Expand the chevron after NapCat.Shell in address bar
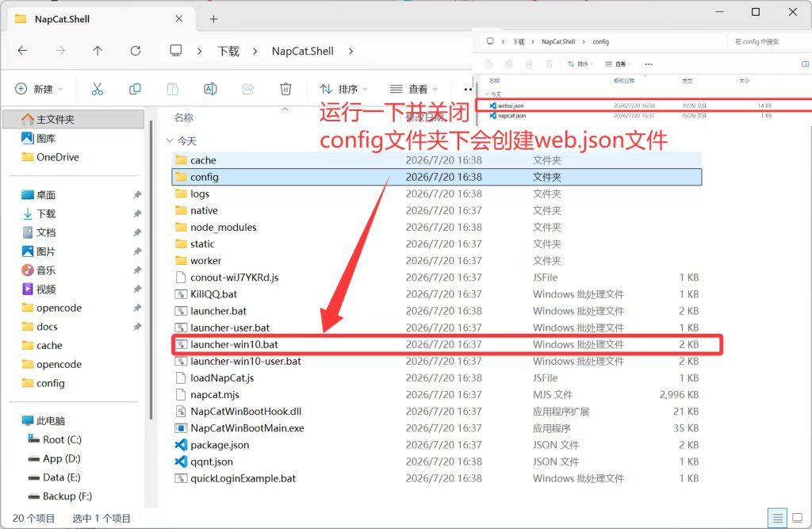Screen dimensions: 812x529 (x=350, y=51)
